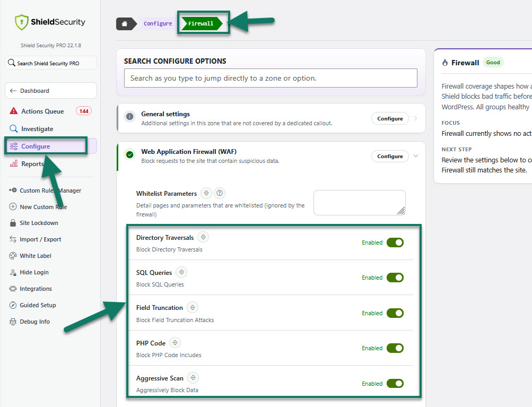532x407 pixels.
Task: Open the Whitelist Parameters help icon
Action: coord(220,193)
